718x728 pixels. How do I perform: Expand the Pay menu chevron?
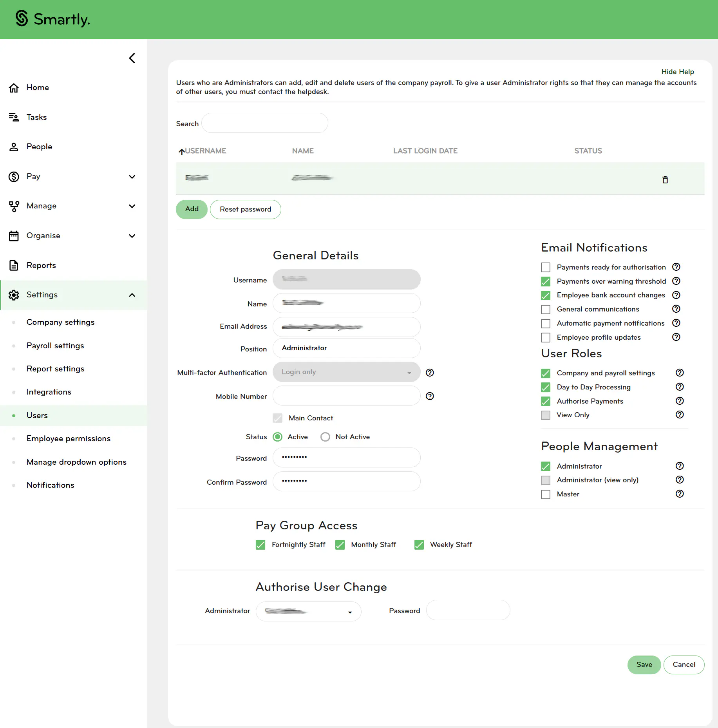pyautogui.click(x=132, y=177)
